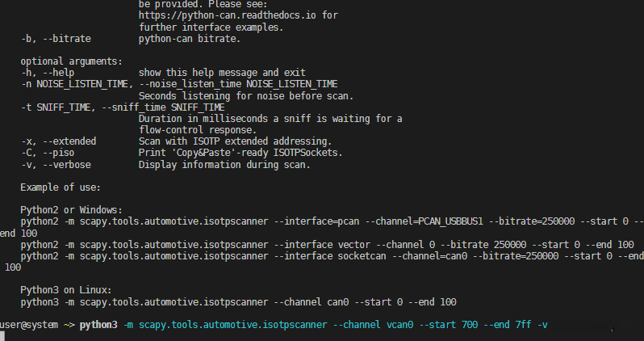
Task: Place cursor in typed isotpscanner module name at prompt
Action: pos(232,325)
